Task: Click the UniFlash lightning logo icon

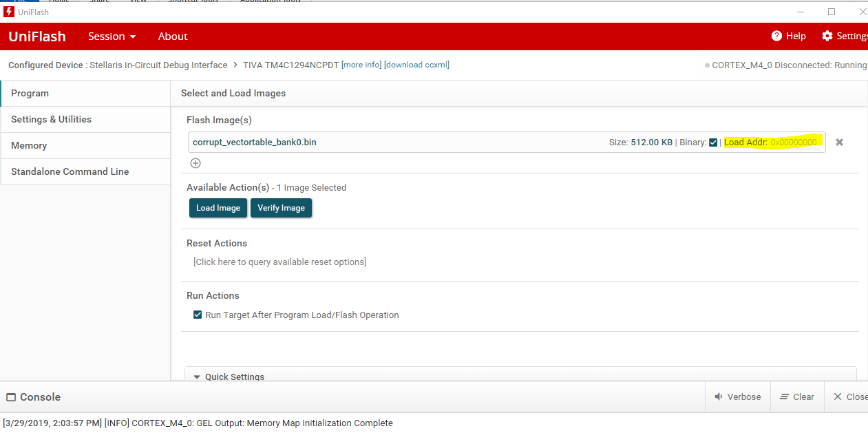Action: [x=9, y=12]
